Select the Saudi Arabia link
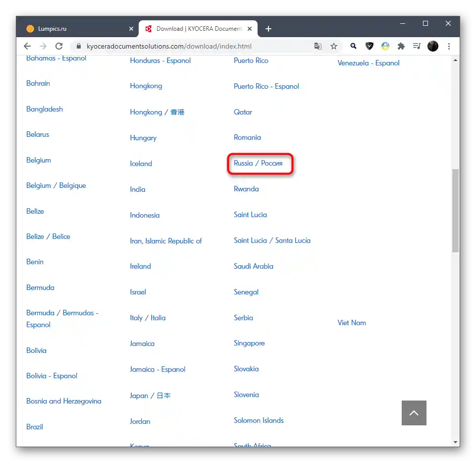Viewport: 476px width, 463px height. point(254,266)
